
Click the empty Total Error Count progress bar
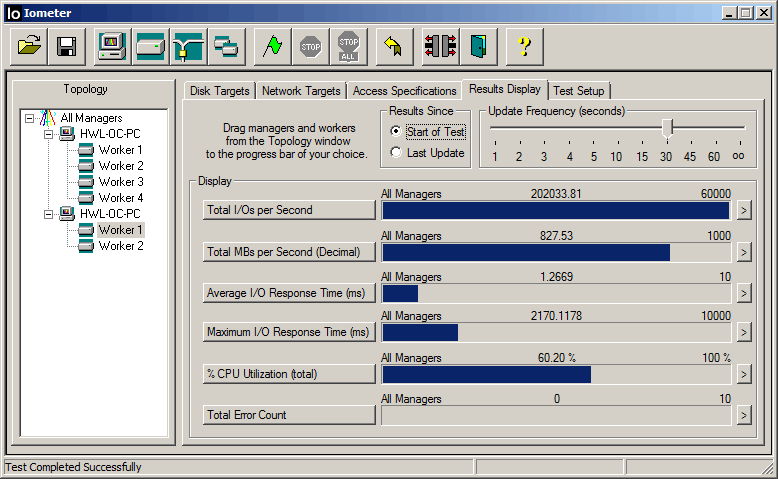click(556, 415)
